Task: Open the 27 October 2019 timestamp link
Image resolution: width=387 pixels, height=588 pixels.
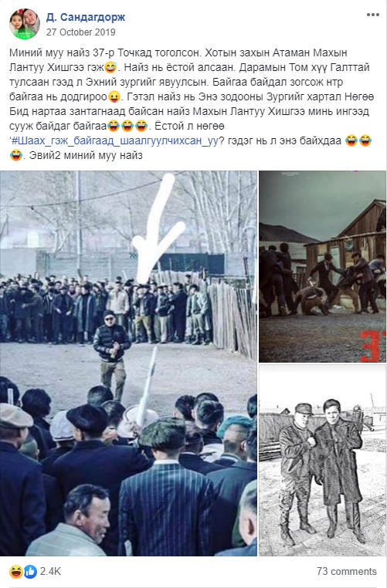Action: tap(80, 32)
